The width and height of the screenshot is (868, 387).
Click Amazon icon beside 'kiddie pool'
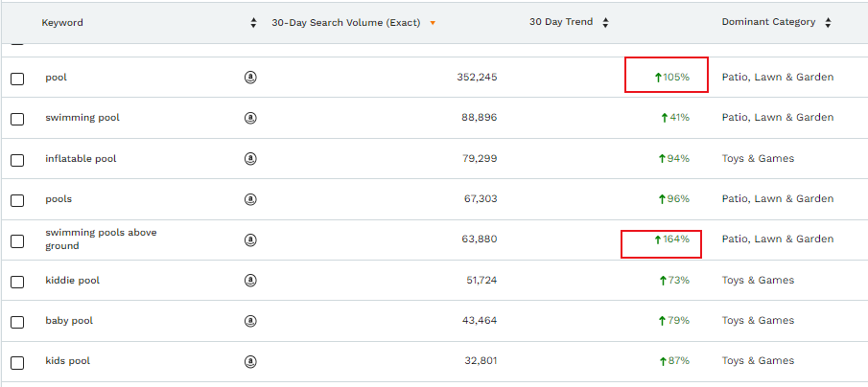[x=250, y=281]
